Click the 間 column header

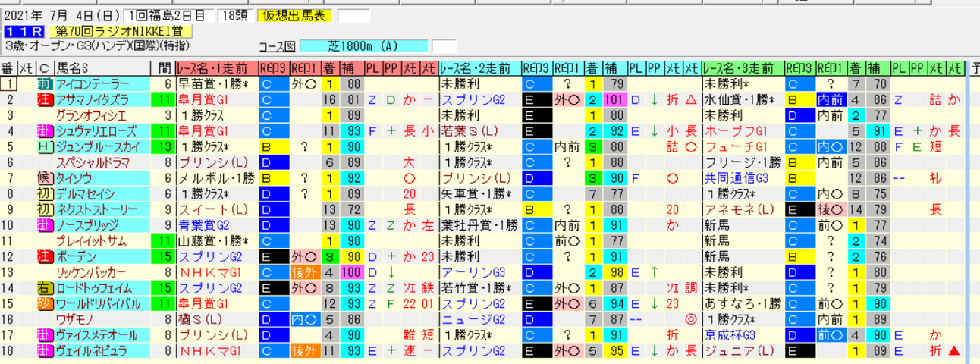pyautogui.click(x=163, y=68)
